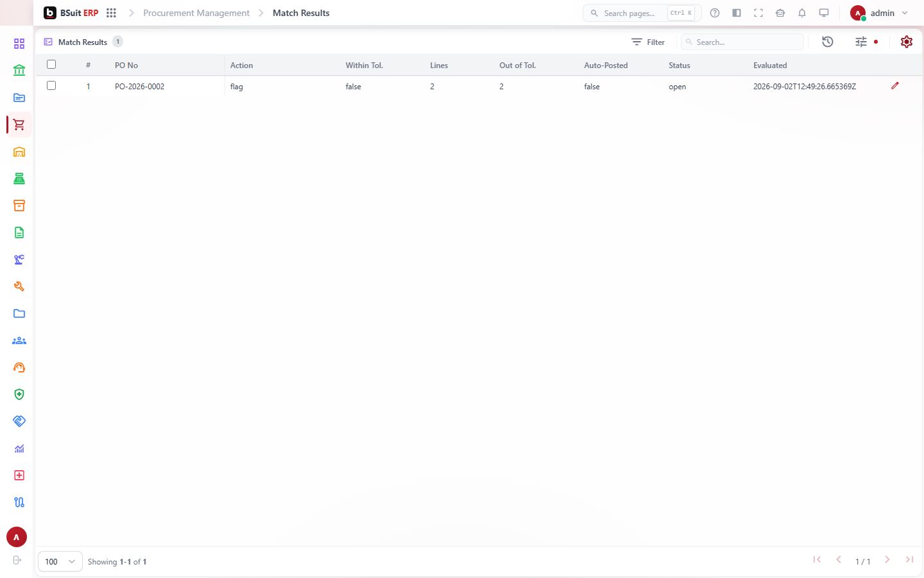Toggle fullscreen mode
Screen dimensions: 924x578
coord(758,13)
